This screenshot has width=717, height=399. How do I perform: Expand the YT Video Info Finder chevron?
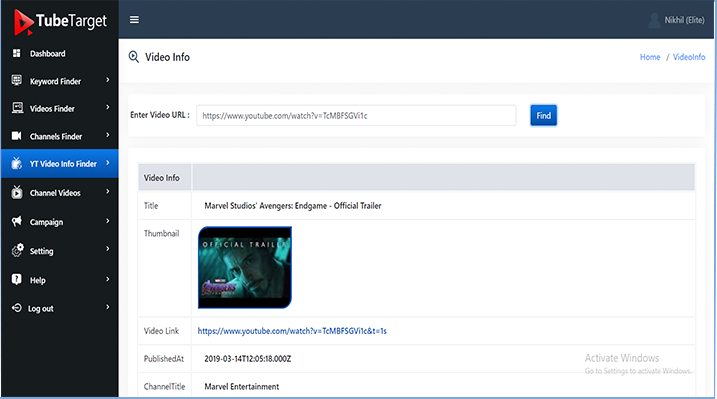pyautogui.click(x=108, y=163)
